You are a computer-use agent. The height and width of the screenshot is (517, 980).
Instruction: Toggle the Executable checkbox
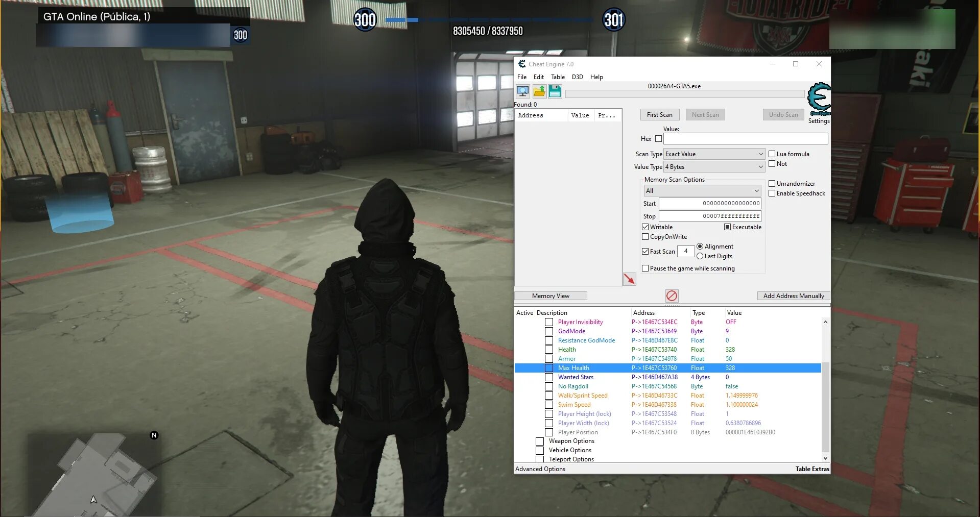(727, 227)
